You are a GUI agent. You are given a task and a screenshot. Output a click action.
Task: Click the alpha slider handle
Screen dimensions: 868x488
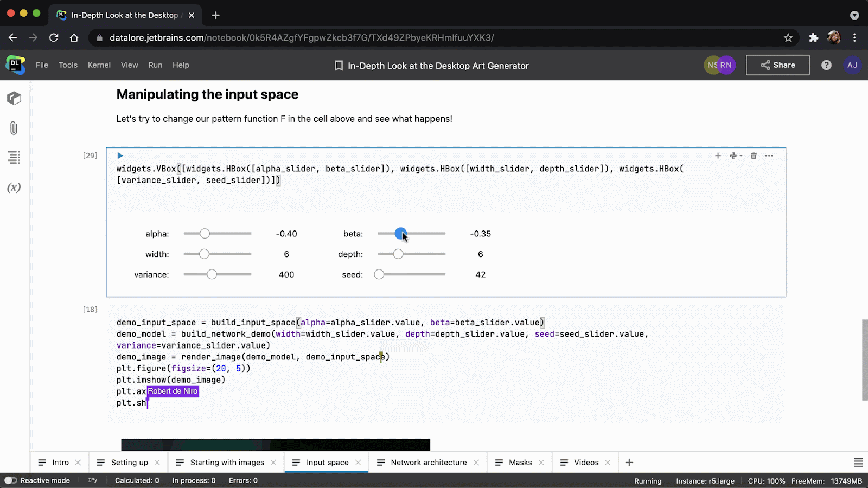pyautogui.click(x=205, y=234)
